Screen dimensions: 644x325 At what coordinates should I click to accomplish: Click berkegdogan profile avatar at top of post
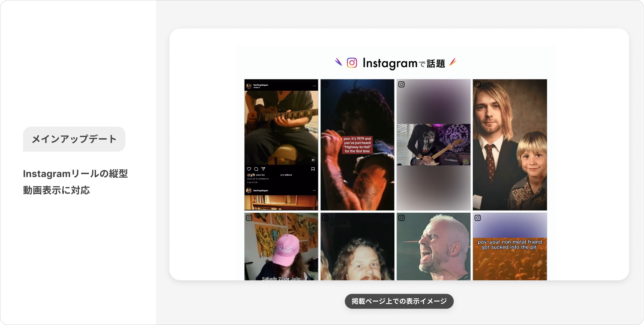pyautogui.click(x=249, y=86)
